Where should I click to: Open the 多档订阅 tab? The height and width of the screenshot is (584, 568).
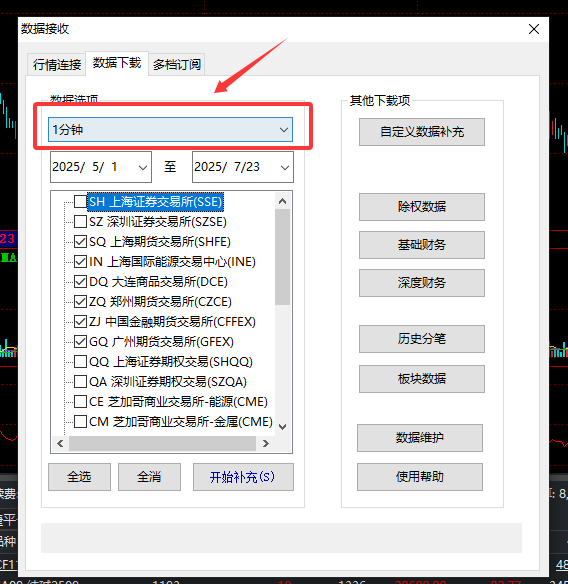click(x=177, y=64)
